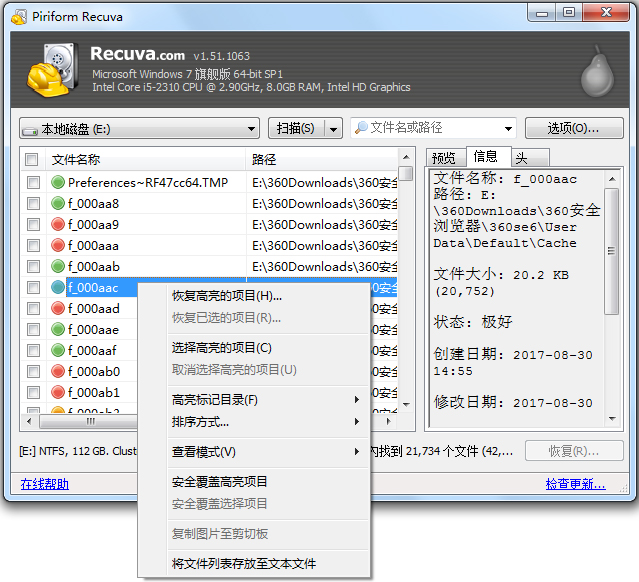The width and height of the screenshot is (639, 582).
Task: Open 选项(O) options
Action: coord(574,128)
